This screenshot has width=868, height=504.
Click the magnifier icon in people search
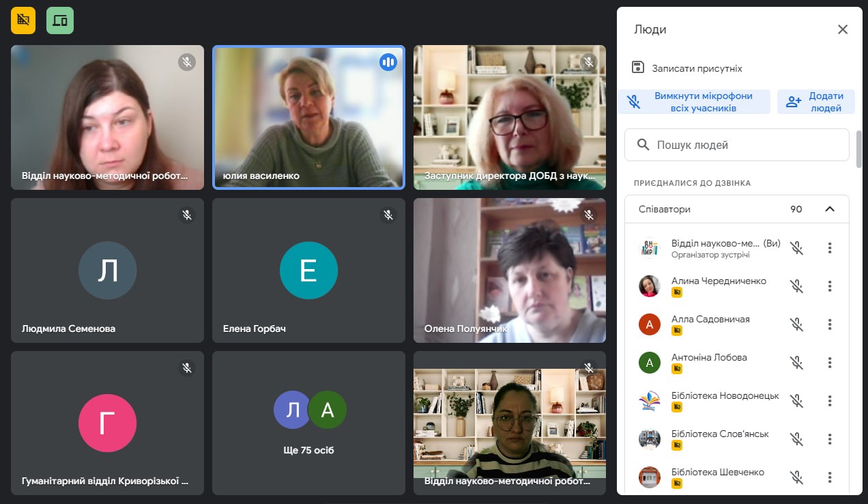(x=643, y=145)
